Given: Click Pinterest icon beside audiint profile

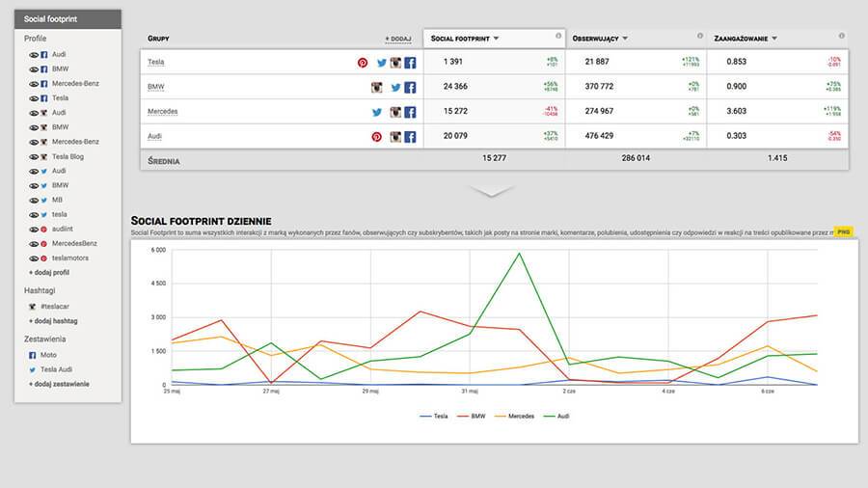Looking at the screenshot, I should tap(43, 230).
